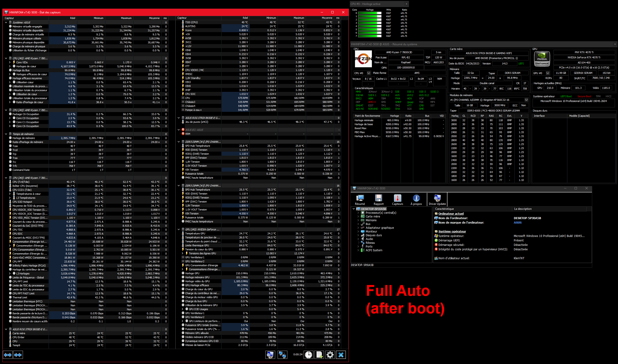Image resolution: width=618 pixels, height=364 pixels.
Task: Click the BIOS version 1413 field
Action: [505, 64]
